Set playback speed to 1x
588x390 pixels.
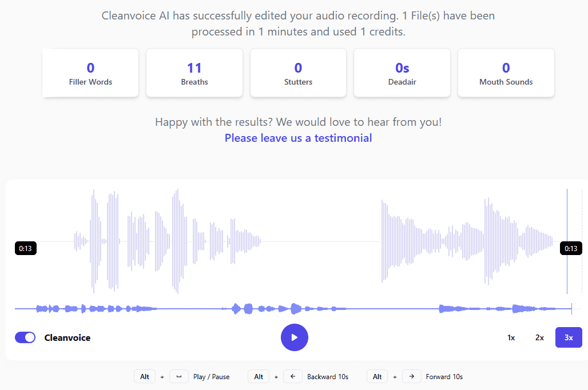511,337
